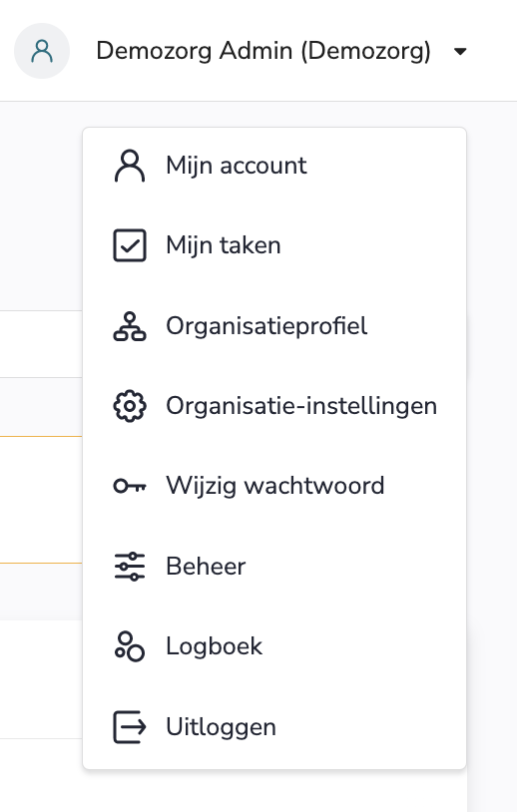Click the gear icon for Organisatie-instellingen
The height and width of the screenshot is (812, 517).
130,405
